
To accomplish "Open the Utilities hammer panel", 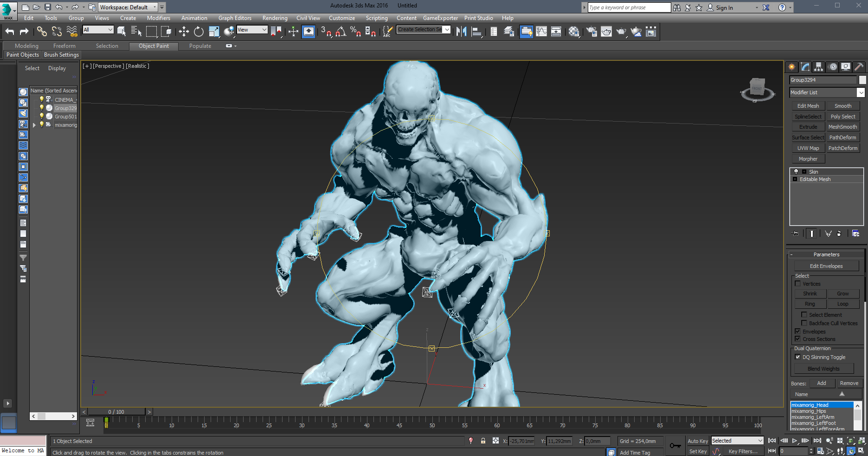I will coord(859,67).
